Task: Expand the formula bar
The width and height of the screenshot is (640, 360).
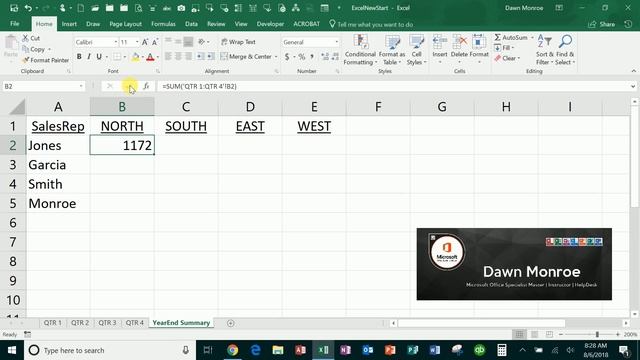Action: click(x=633, y=86)
